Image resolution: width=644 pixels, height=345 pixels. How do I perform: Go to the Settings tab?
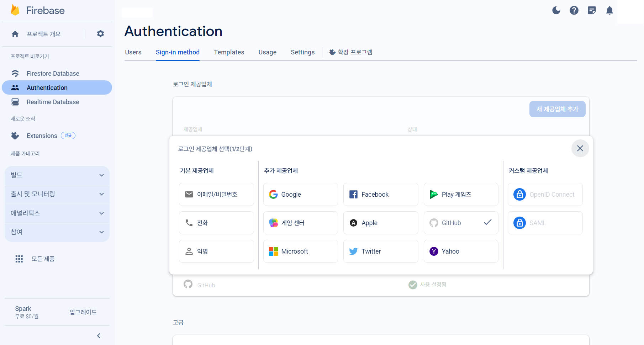(302, 52)
